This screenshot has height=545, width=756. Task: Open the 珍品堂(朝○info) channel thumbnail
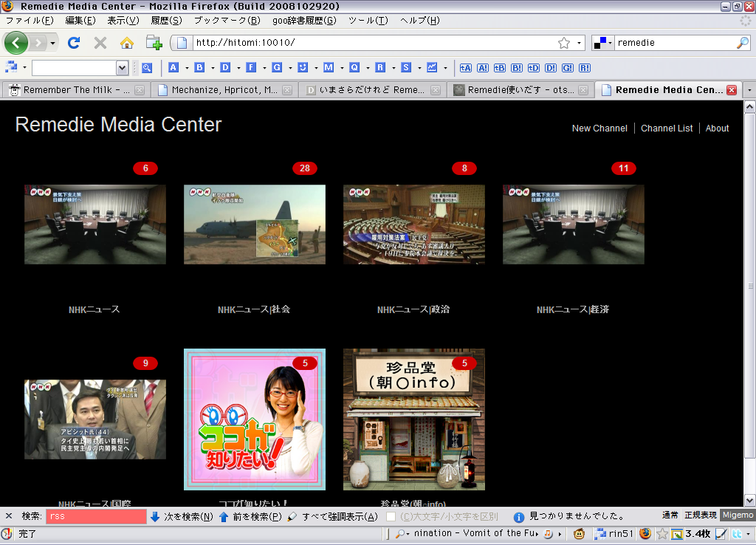click(414, 419)
